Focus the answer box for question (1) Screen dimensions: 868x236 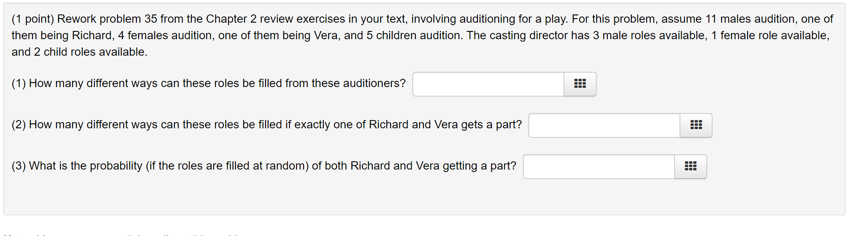[x=488, y=84]
